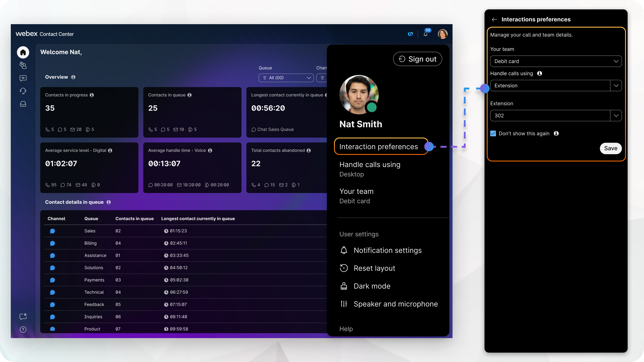This screenshot has height=362, width=644.
Task: Uncheck Don't show this again
Action: tap(493, 133)
